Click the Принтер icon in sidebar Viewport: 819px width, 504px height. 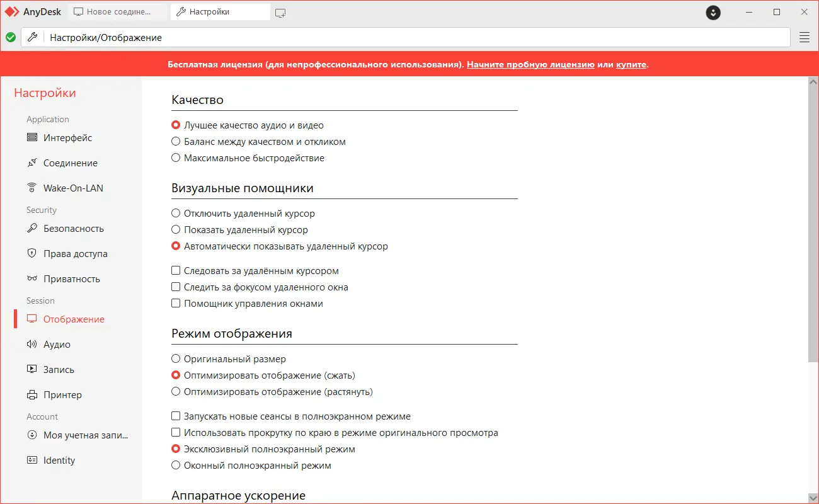pos(32,394)
